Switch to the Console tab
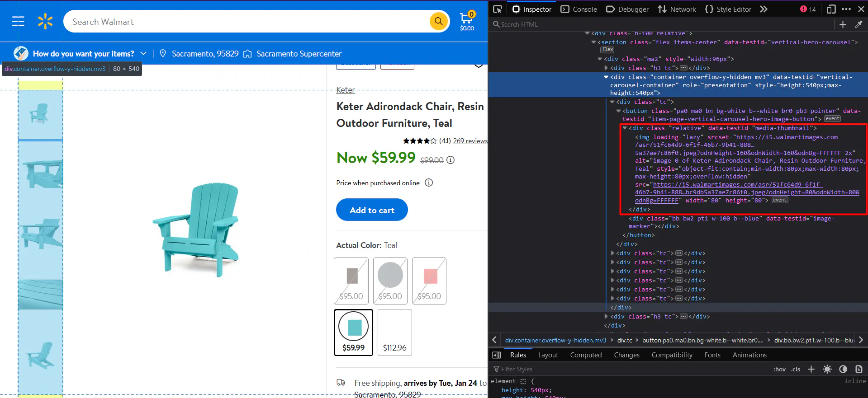The height and width of the screenshot is (398, 868). coord(579,9)
